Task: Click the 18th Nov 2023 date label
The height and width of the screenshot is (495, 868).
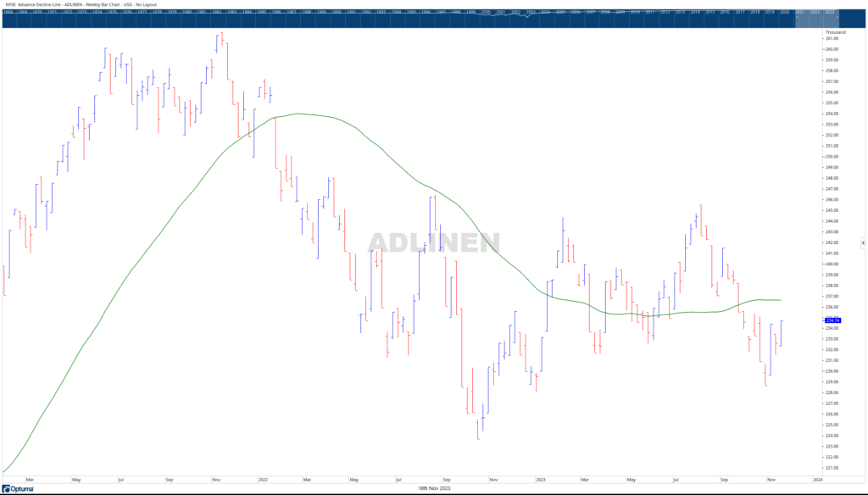Action: [434, 489]
